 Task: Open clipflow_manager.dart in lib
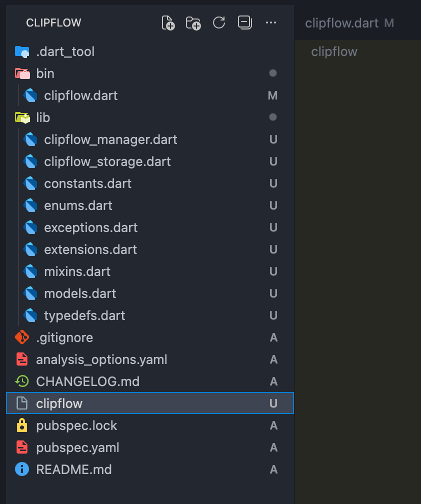[x=110, y=139]
